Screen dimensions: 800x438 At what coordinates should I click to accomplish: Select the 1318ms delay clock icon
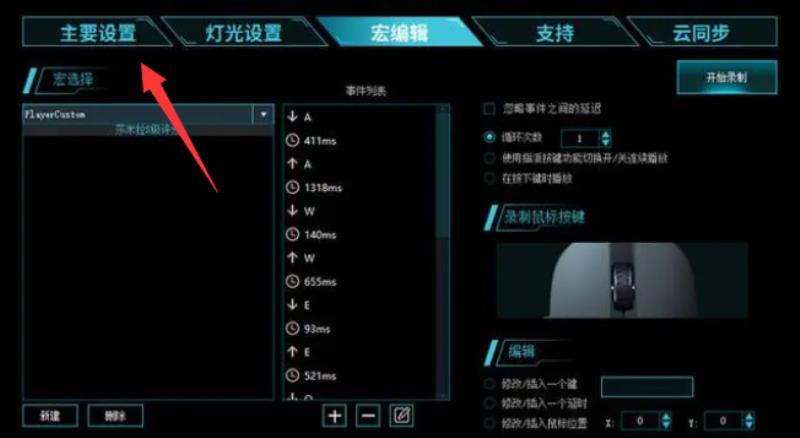292,187
